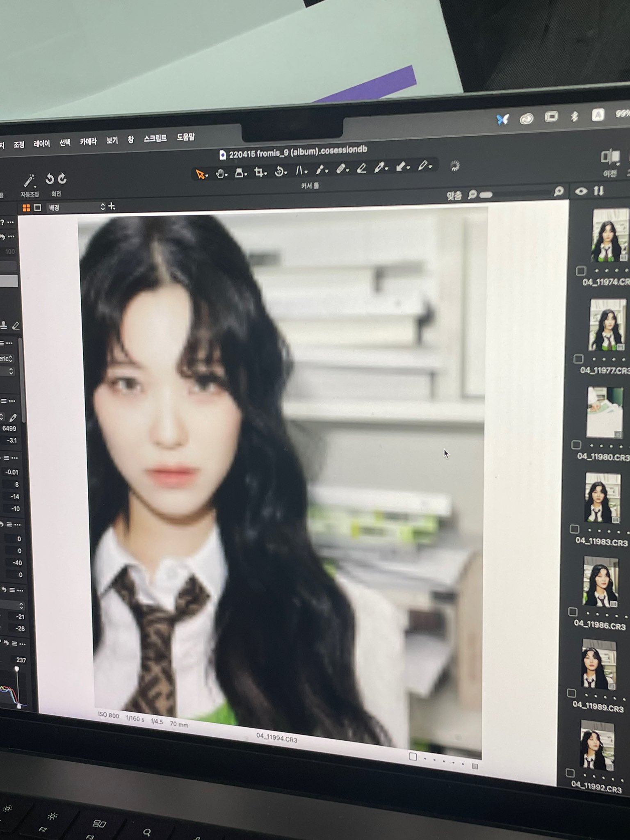Screen dimensions: 630x840
Task: Click the Auto Adjust magic wand (자동조정)
Action: point(30,180)
